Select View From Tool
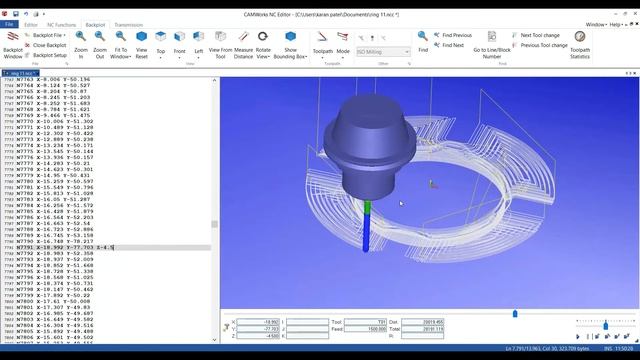Screen dimensions: 640x360 click(220, 45)
